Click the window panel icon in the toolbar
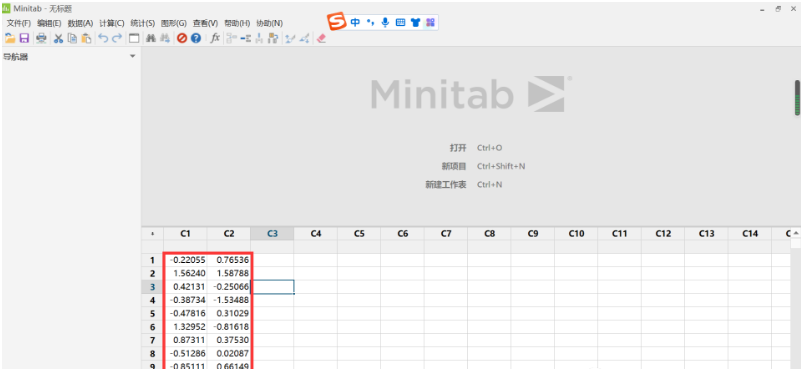Screen dimensions: 807x369 pos(134,38)
